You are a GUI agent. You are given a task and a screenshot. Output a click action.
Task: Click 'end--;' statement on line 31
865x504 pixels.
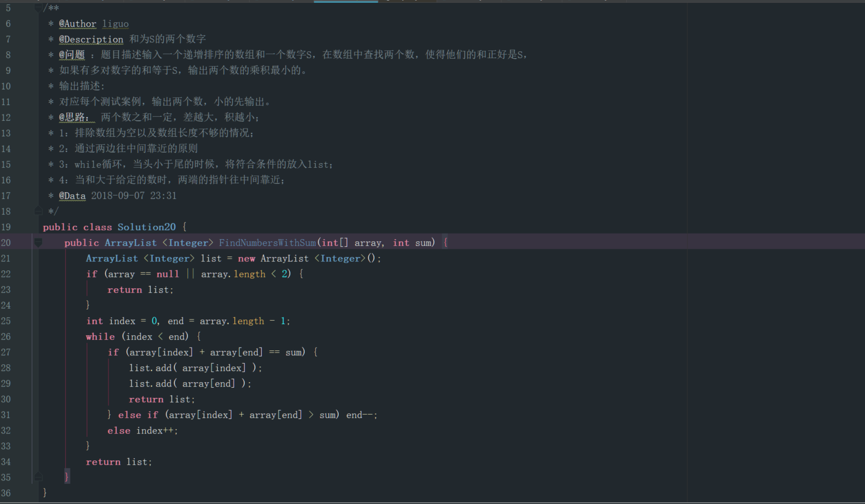coord(362,415)
